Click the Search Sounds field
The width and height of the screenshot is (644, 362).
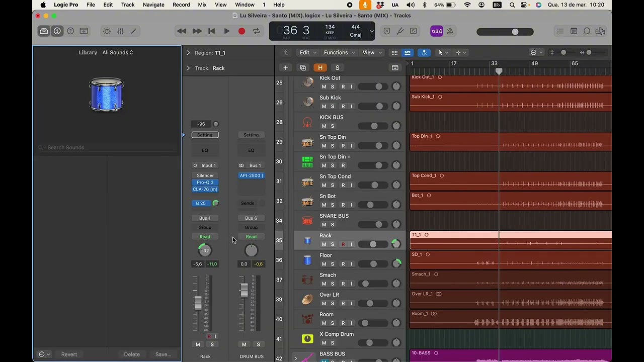[107, 147]
